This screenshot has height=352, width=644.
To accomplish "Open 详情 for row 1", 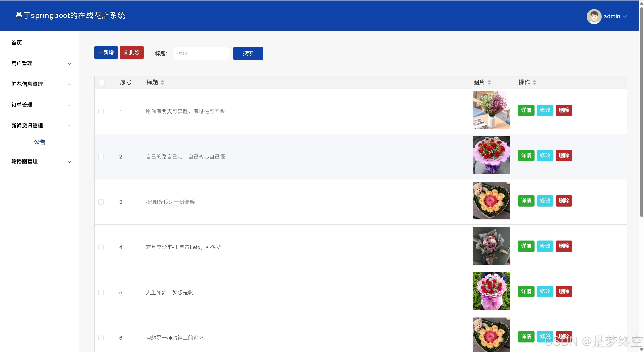I will point(526,110).
